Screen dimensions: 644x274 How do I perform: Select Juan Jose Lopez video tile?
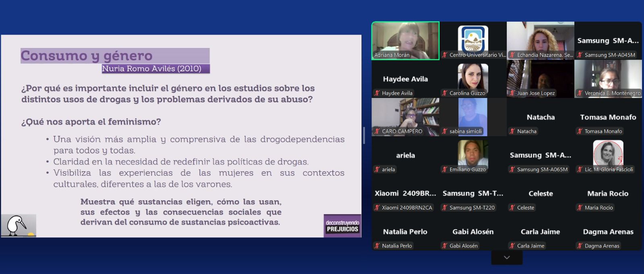tap(540, 79)
